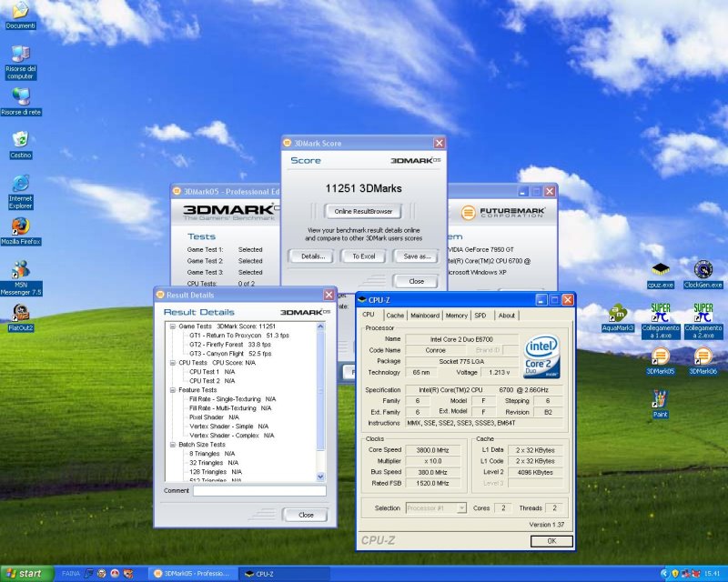Select the 'CPU Test 2' result row

[212, 381]
